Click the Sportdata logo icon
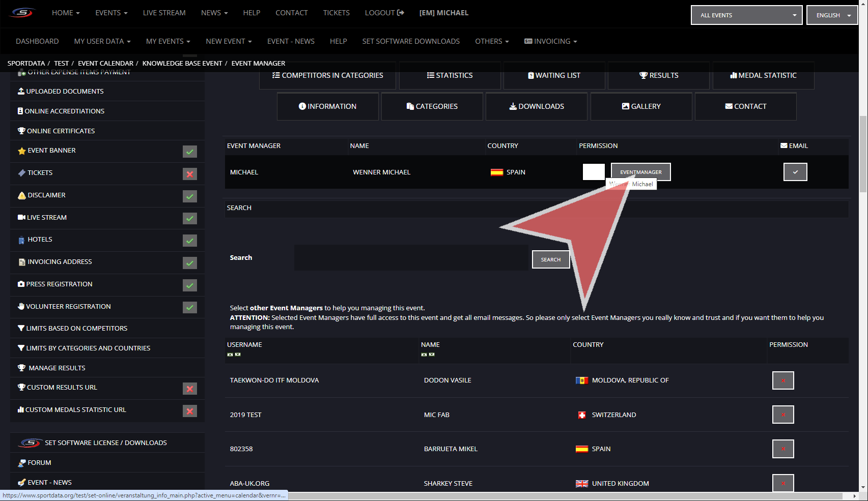The image size is (868, 501). 22,13
